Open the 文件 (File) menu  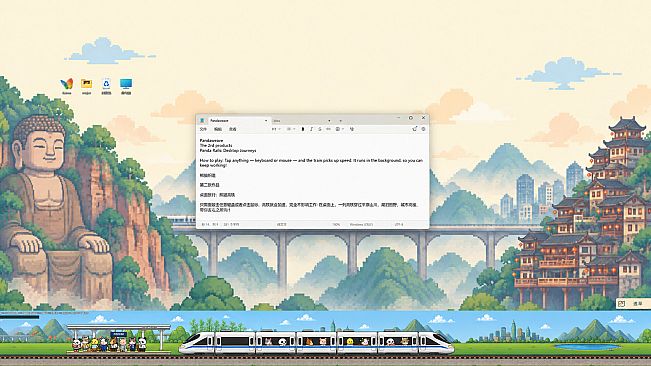click(203, 129)
